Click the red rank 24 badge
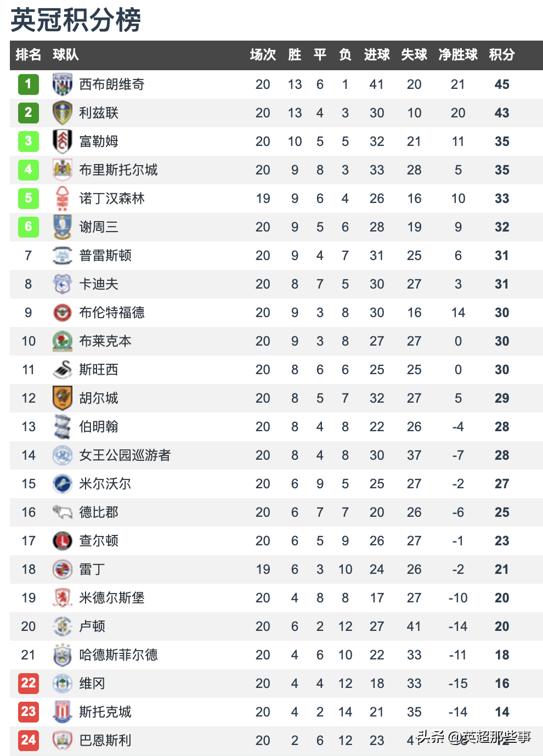This screenshot has width=543, height=756. [x=29, y=741]
